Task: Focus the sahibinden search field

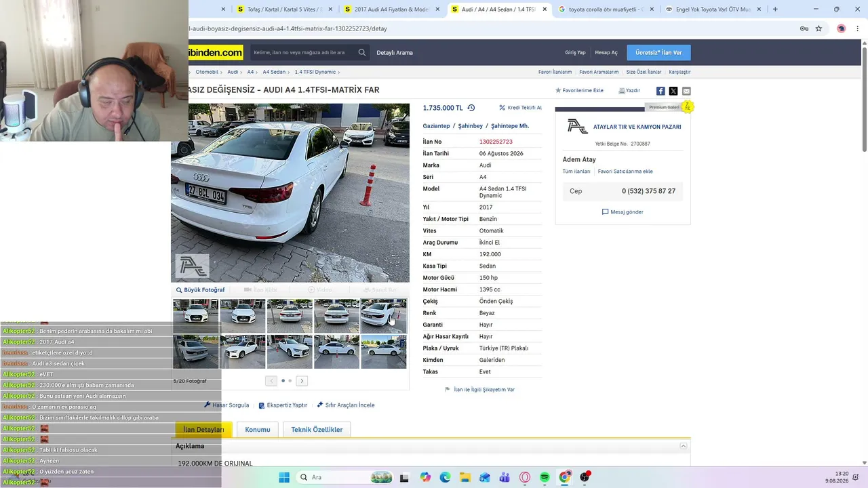Action: 302,52
